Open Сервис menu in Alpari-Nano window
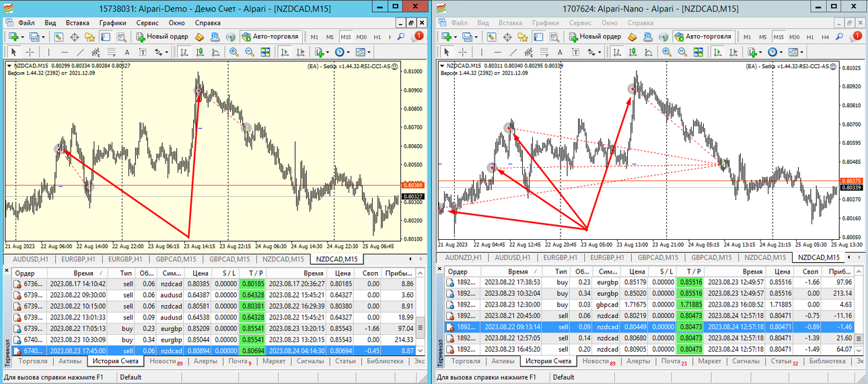This screenshot has height=384, width=868. (580, 22)
